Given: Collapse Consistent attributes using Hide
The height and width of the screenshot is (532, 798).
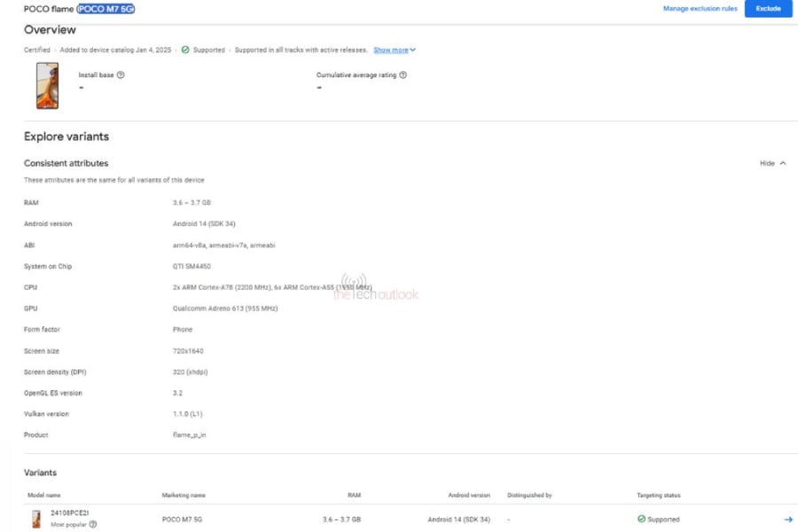Looking at the screenshot, I should tap(772, 163).
